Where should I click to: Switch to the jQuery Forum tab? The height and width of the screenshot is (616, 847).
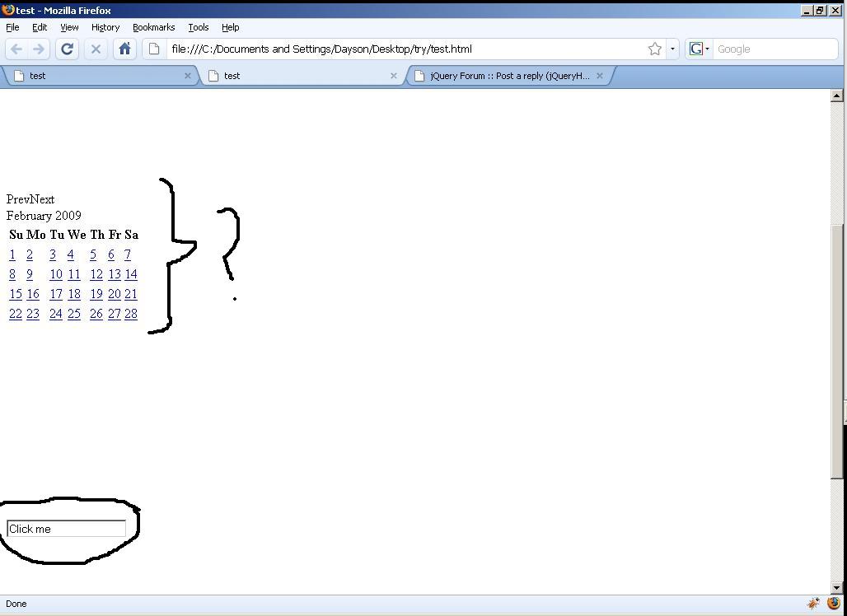[x=508, y=76]
